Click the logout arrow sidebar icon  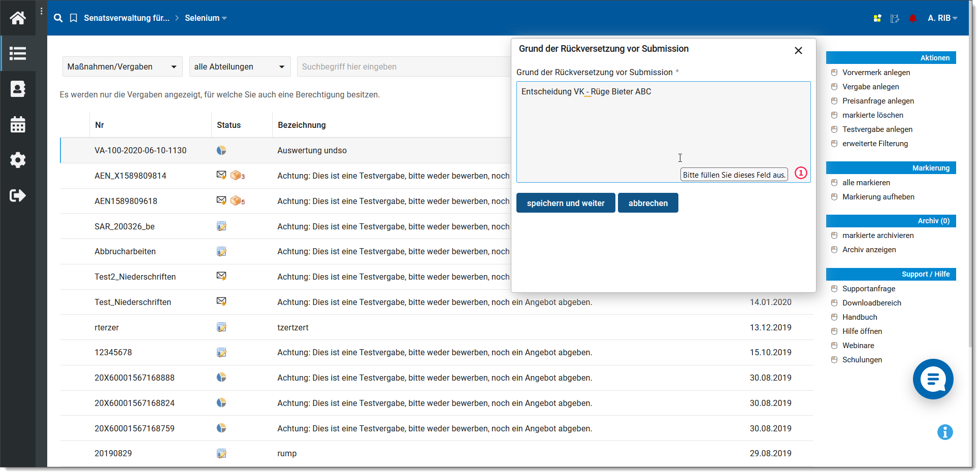(x=18, y=195)
